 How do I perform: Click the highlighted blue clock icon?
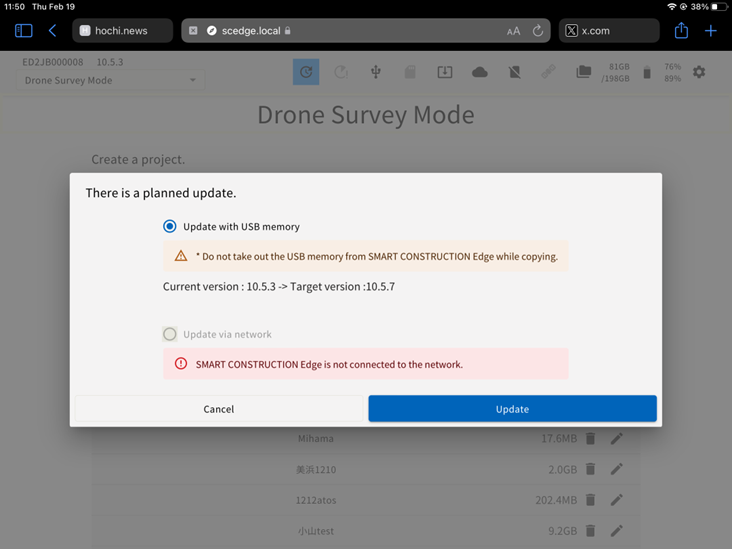(306, 72)
